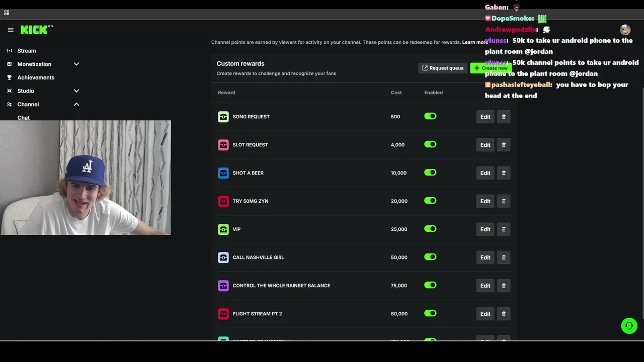Screen dimensions: 644x362
Task: Expand the Studio chevron
Action: (76, 91)
